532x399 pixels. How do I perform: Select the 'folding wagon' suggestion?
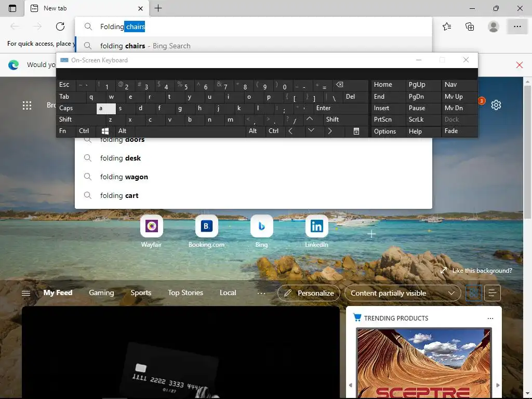tap(254, 177)
